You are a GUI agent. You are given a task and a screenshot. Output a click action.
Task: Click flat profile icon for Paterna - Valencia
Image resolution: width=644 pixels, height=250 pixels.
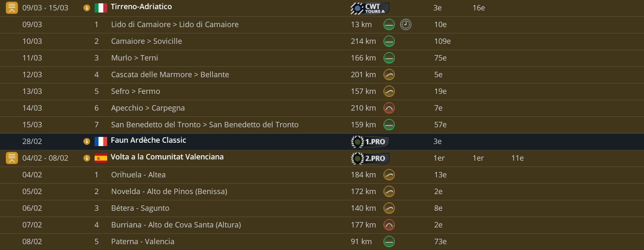click(389, 242)
